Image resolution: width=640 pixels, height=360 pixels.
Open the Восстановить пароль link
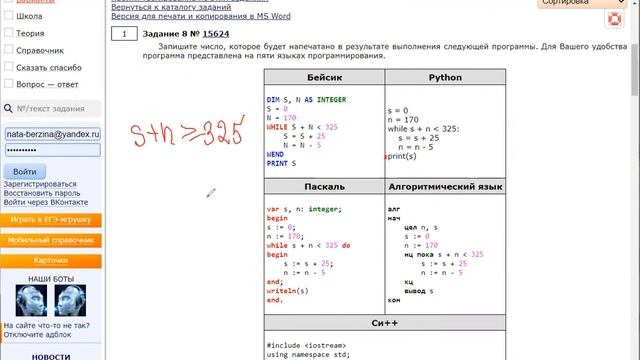pyautogui.click(x=42, y=193)
